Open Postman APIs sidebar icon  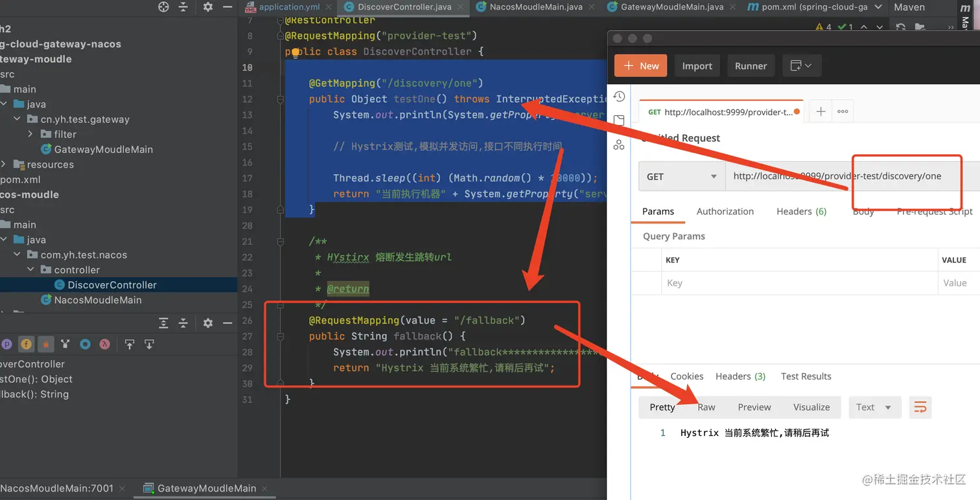pyautogui.click(x=619, y=144)
